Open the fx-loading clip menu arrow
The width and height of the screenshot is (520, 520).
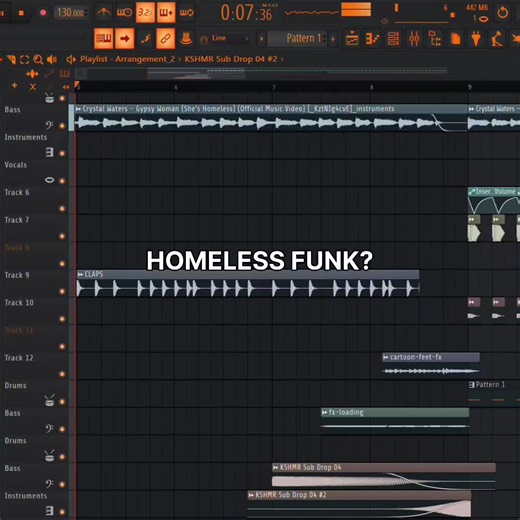(324, 412)
